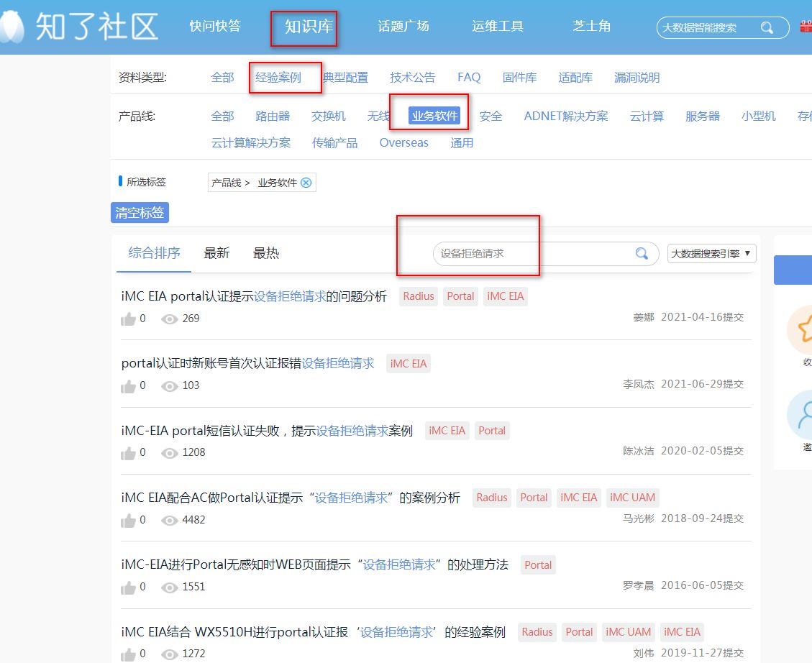The height and width of the screenshot is (663, 812).
Task: Click thumbs-up icon on the 罗孝晨 article
Action: pos(128,587)
